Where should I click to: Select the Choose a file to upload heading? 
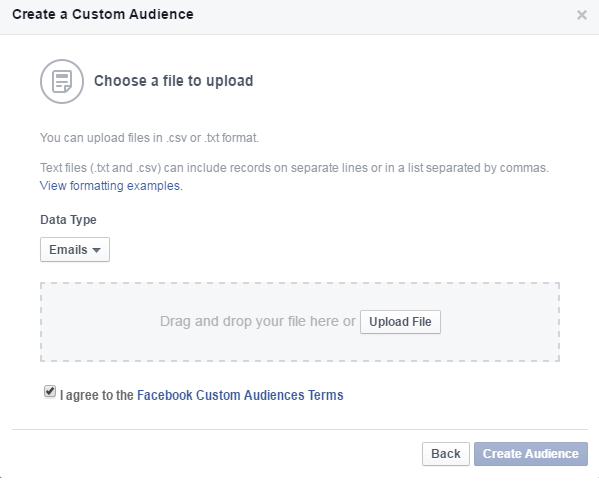tap(173, 81)
